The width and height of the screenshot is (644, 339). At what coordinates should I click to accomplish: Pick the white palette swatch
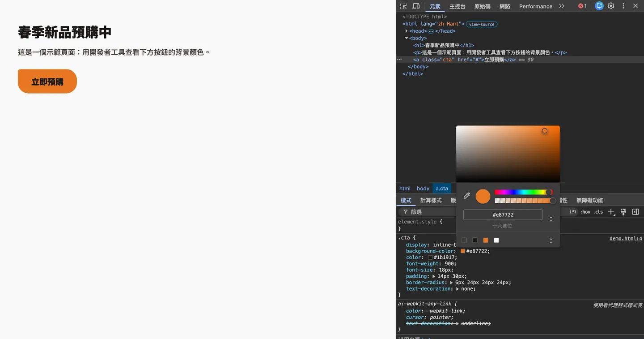point(496,240)
